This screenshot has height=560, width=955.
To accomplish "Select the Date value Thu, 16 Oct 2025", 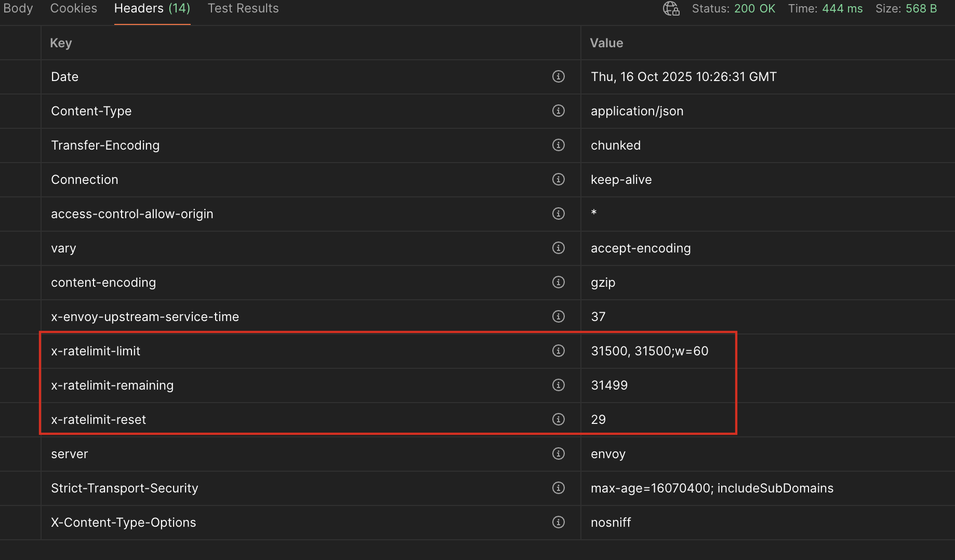I will tap(684, 77).
